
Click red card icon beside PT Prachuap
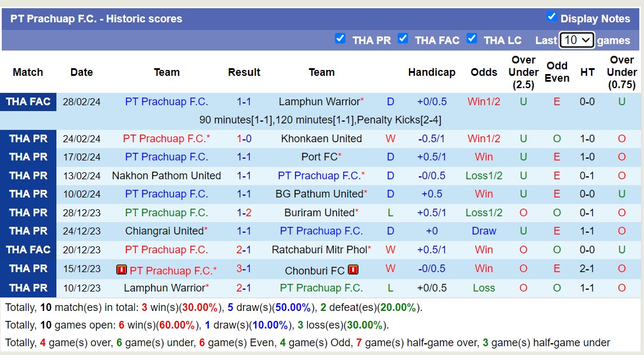point(122,270)
